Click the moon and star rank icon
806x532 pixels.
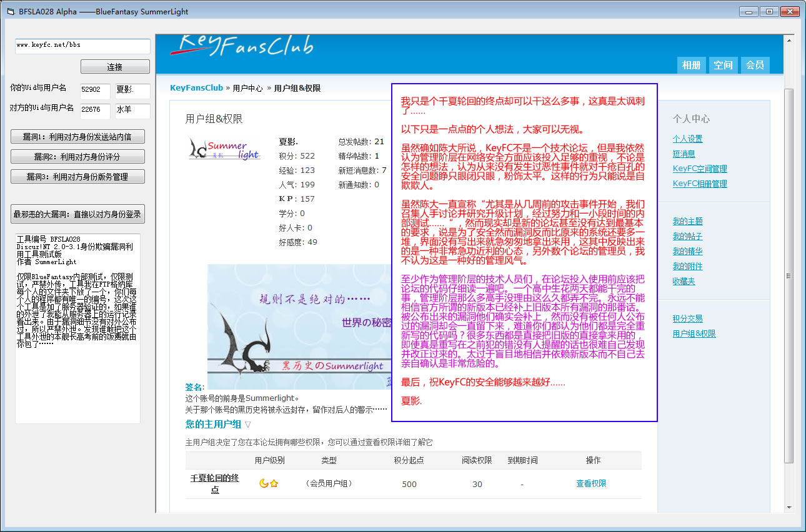coord(269,483)
